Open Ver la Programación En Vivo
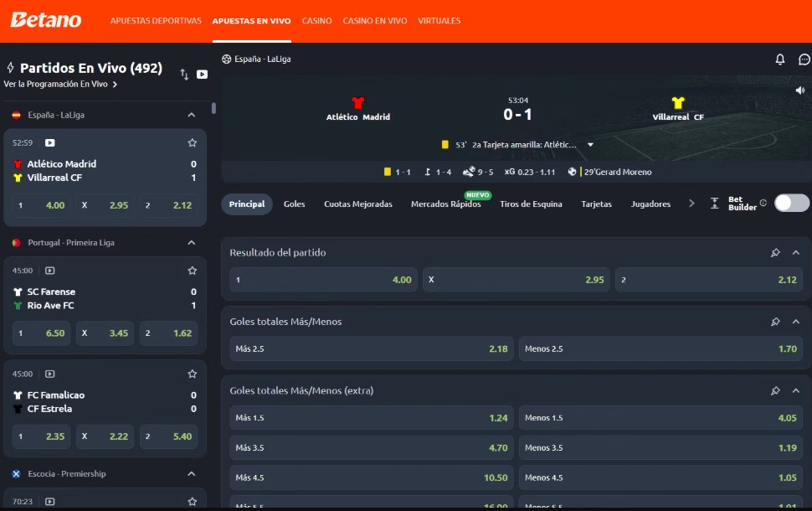Viewport: 812px width, 511px height. (x=60, y=84)
